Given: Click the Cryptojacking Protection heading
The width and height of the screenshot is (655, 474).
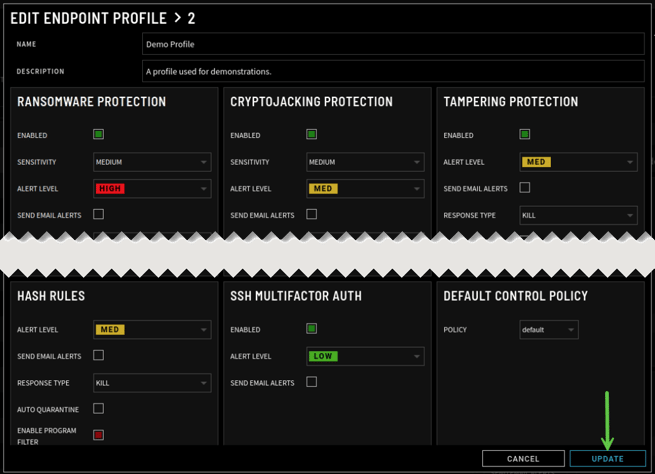Looking at the screenshot, I should pyautogui.click(x=311, y=101).
